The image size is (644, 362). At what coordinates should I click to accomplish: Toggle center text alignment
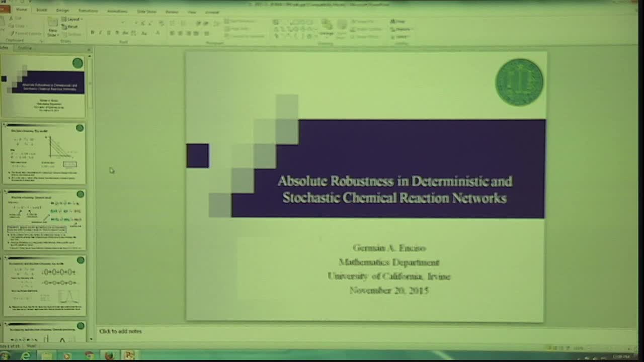(x=180, y=33)
